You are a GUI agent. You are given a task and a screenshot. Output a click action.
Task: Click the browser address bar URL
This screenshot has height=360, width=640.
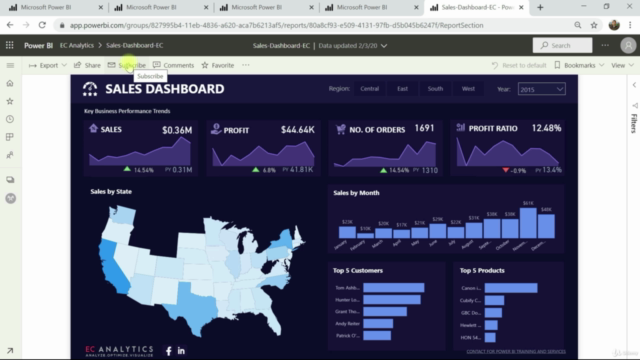point(276,25)
